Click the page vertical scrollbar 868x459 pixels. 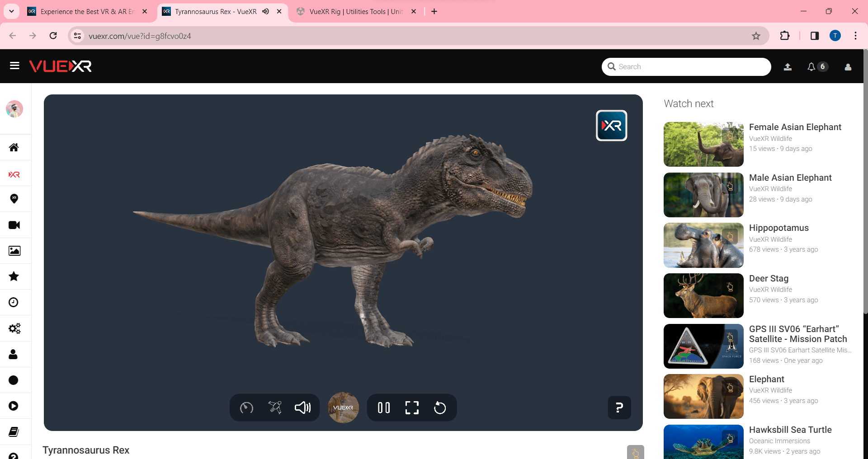click(865, 181)
